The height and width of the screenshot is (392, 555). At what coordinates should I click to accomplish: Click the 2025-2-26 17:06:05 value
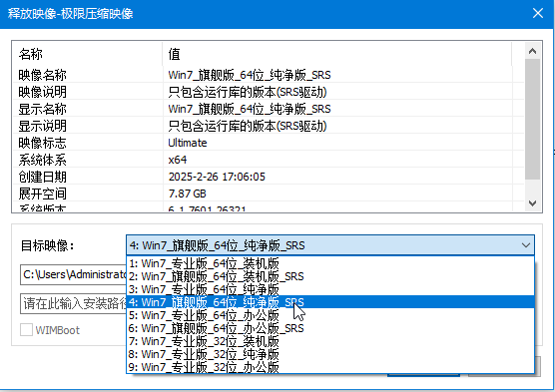pos(217,177)
